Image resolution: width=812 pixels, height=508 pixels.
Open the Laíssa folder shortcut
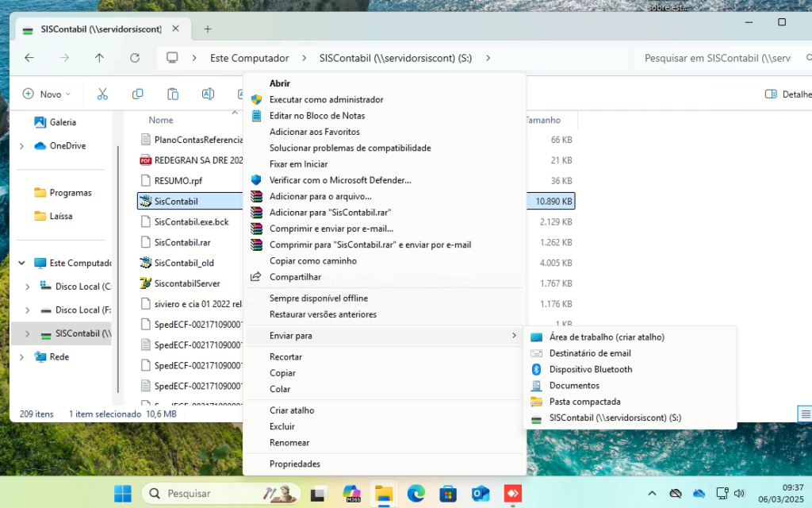click(53, 216)
